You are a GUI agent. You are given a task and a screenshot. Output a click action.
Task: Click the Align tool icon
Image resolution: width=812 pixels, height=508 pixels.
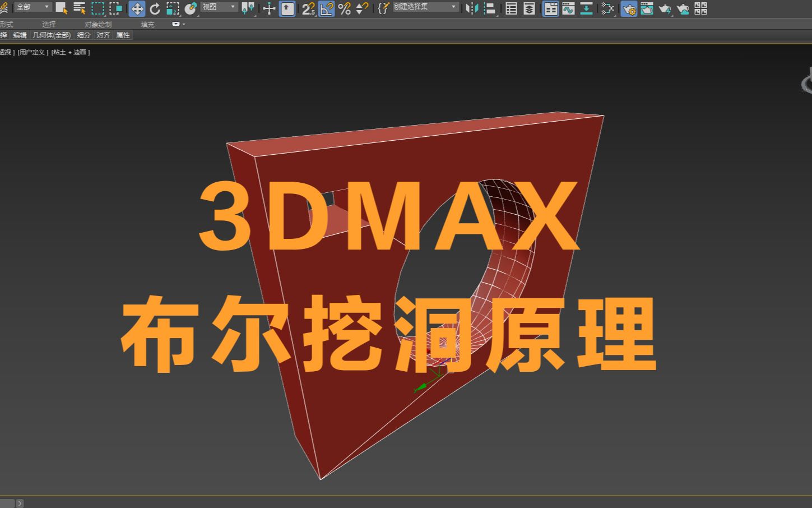click(490, 8)
